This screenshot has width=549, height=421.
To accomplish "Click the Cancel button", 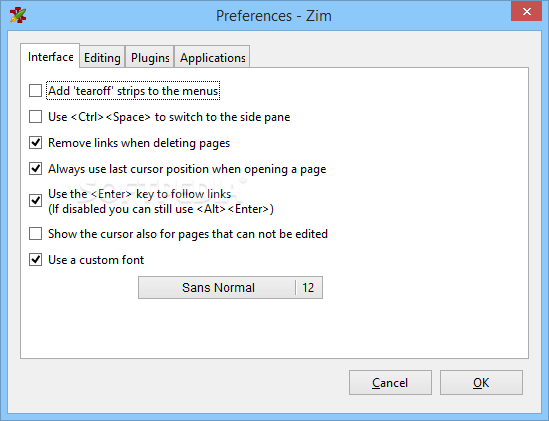I will (390, 382).
